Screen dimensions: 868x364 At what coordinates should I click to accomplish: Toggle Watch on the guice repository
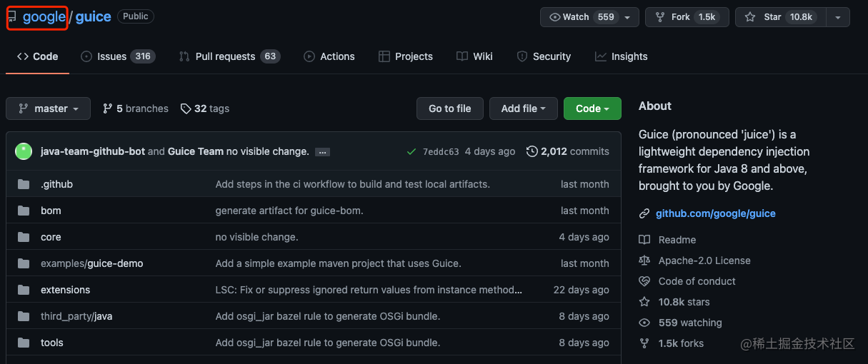(x=589, y=17)
